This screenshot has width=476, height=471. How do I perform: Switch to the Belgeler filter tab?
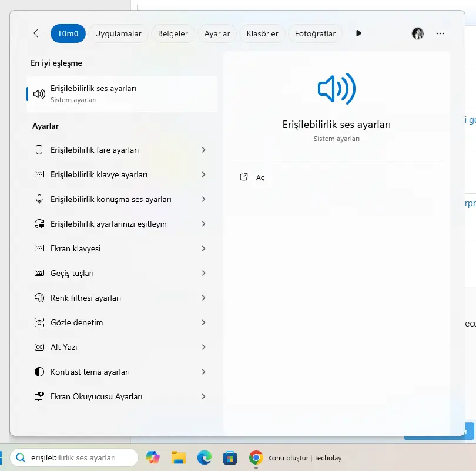(173, 33)
